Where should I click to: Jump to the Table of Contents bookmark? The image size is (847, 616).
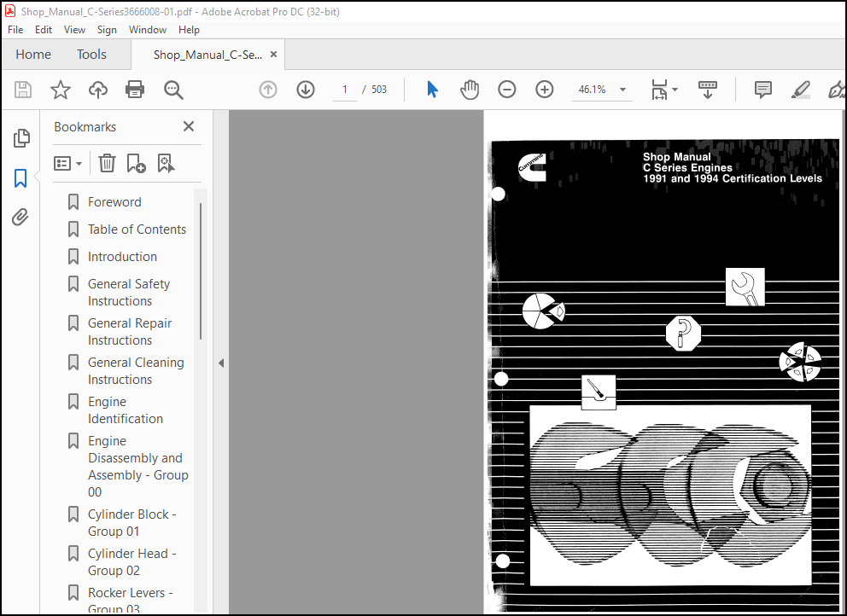(x=137, y=230)
